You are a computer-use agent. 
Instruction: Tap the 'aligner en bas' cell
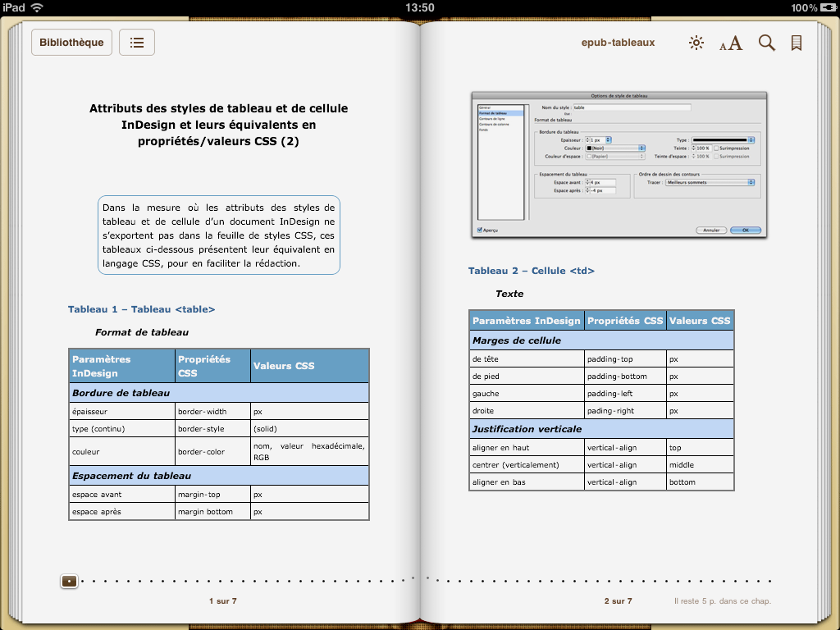[527, 482]
